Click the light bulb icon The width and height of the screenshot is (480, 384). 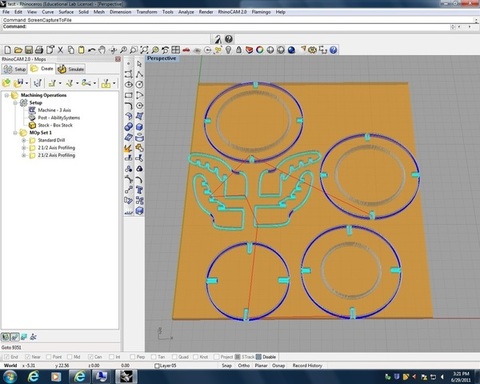[228, 50]
